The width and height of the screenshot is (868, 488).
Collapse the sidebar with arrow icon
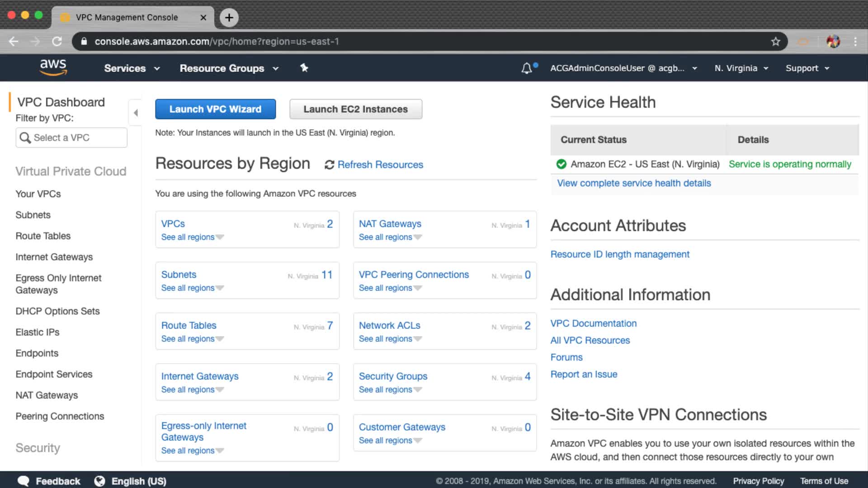pos(135,113)
